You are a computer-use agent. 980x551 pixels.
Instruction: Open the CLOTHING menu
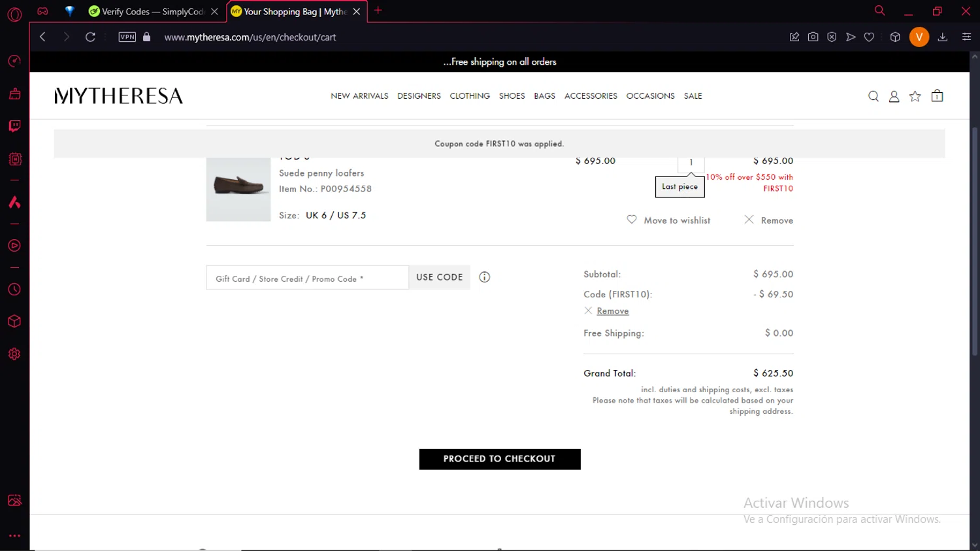[x=470, y=96]
